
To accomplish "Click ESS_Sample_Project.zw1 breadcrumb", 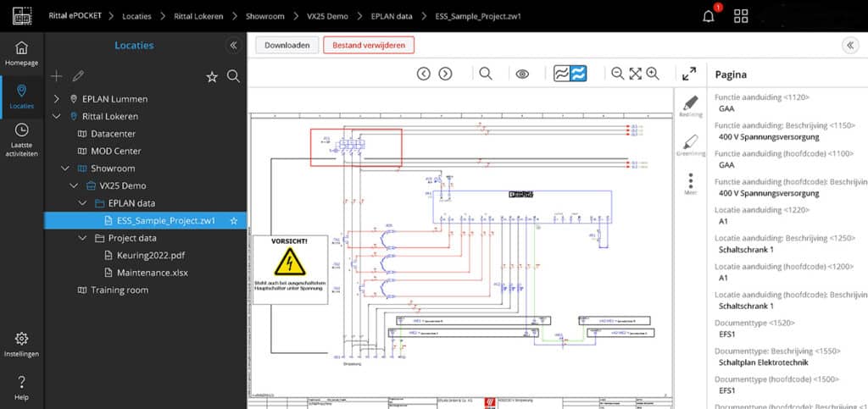I will pyautogui.click(x=478, y=16).
